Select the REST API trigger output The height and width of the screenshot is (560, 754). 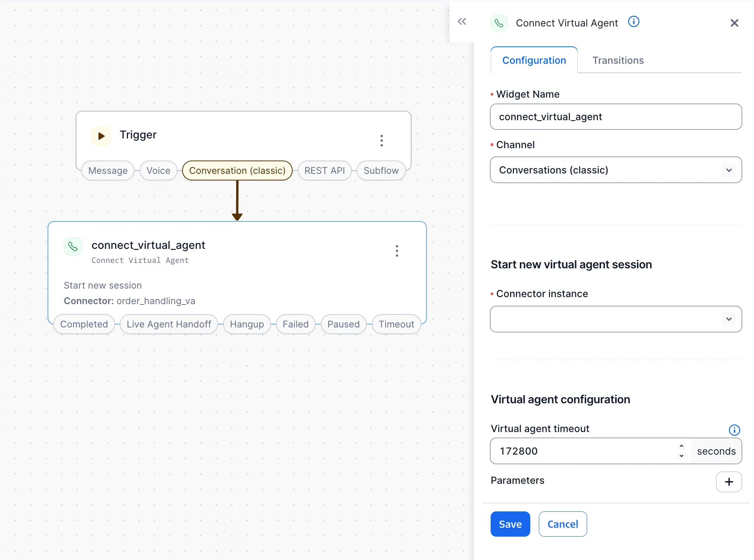(x=324, y=171)
